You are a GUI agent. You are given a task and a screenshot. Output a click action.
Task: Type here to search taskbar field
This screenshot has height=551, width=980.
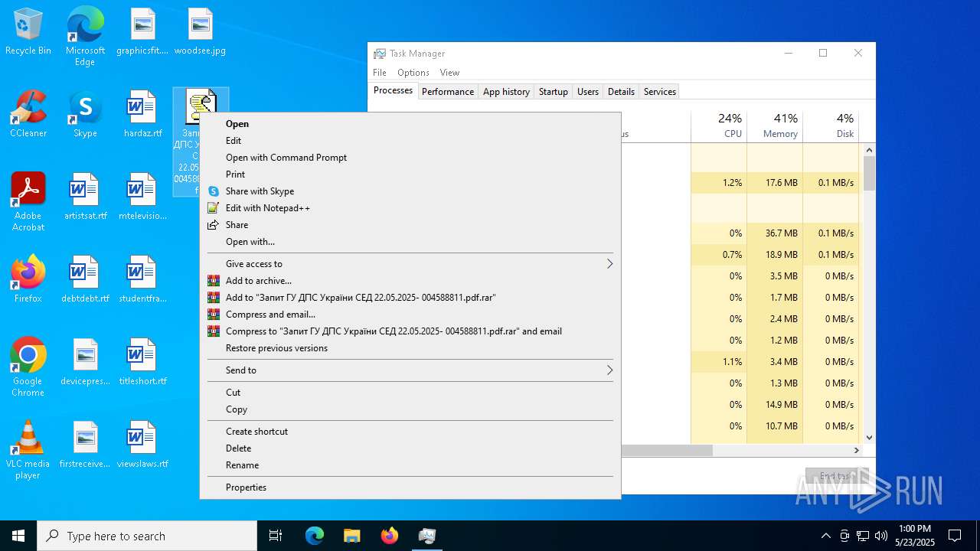click(147, 536)
